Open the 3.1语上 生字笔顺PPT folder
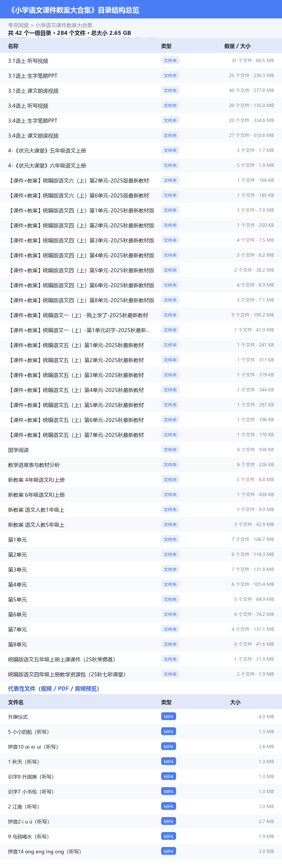This screenshot has height=868, width=282. 141,75
